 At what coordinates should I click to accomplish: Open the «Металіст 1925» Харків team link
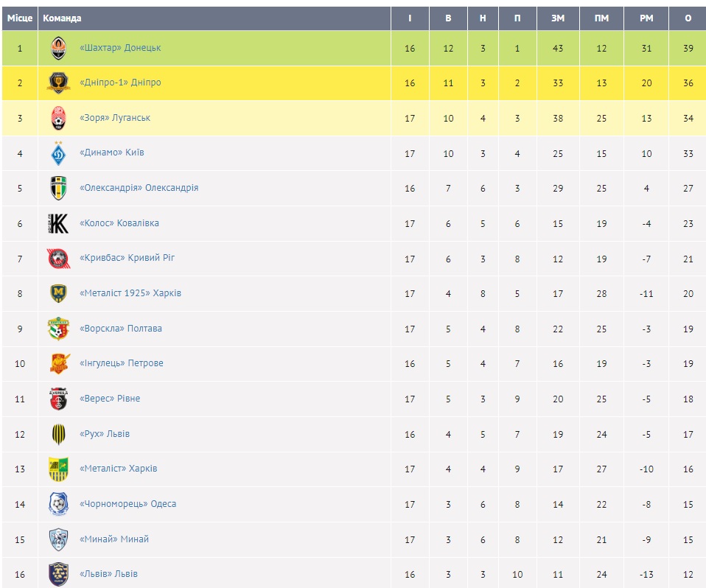pyautogui.click(x=130, y=293)
